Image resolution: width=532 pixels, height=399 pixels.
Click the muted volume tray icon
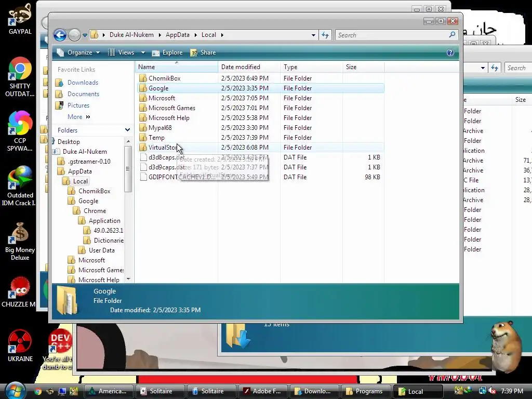492,391
